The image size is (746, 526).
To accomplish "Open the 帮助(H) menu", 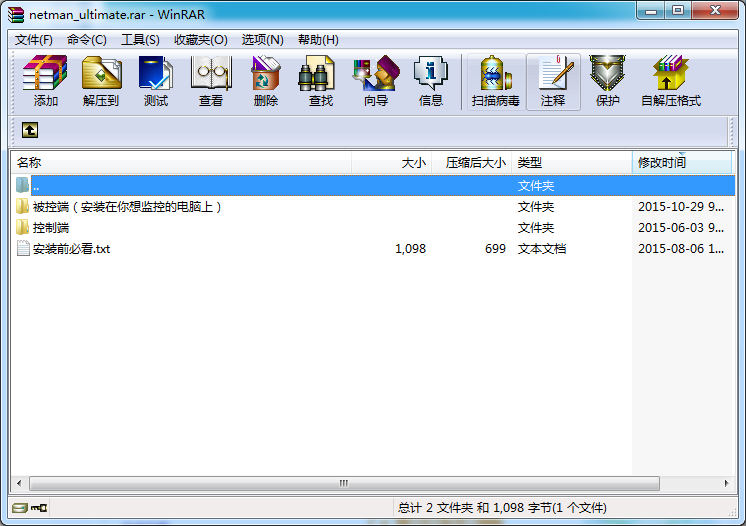I will point(318,39).
